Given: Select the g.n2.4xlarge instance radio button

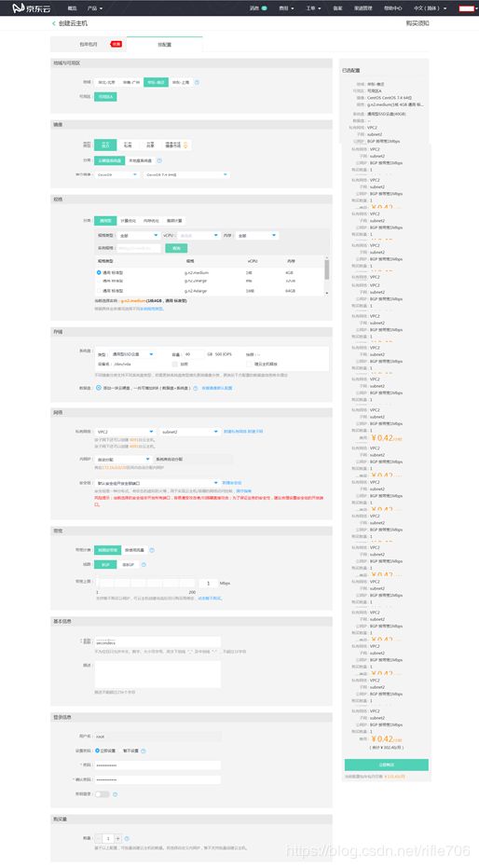Looking at the screenshot, I should click(x=99, y=290).
